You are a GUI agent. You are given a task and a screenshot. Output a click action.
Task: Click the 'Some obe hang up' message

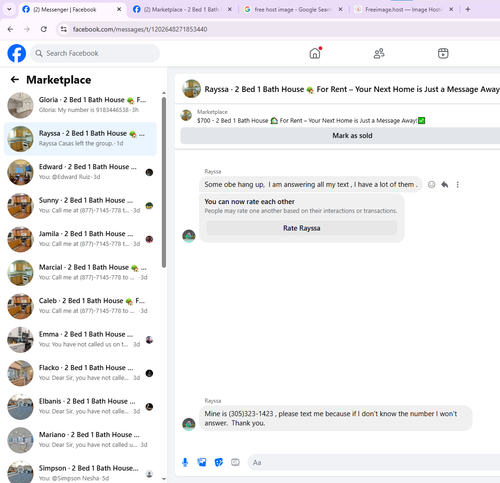(x=311, y=184)
